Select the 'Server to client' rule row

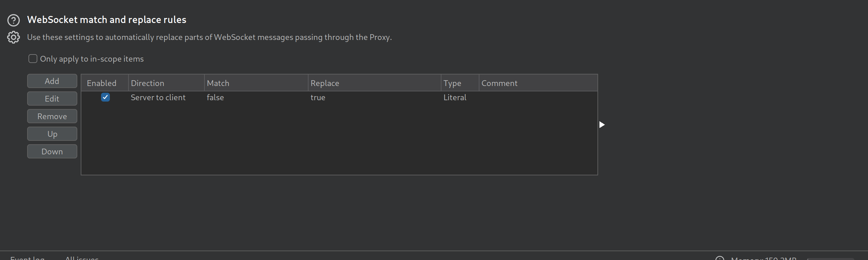point(158,97)
